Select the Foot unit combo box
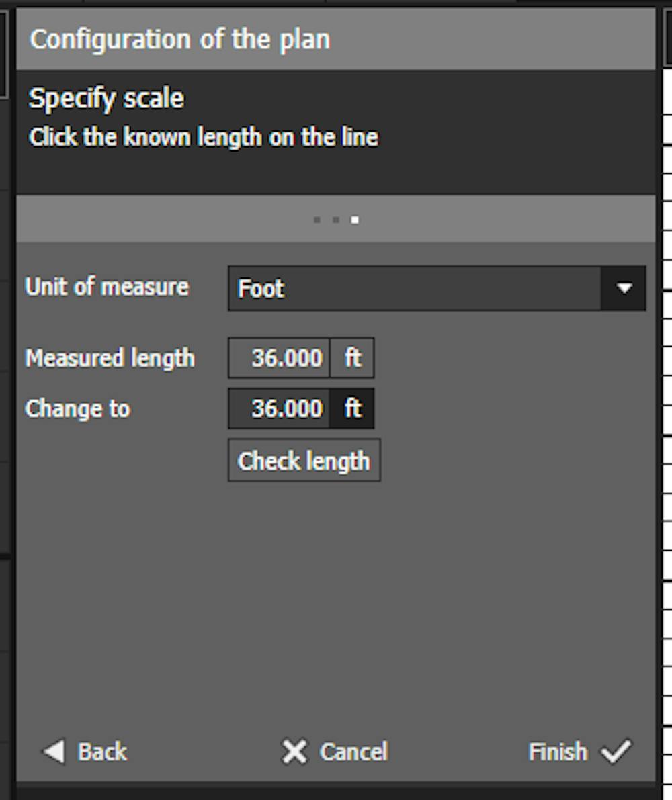The height and width of the screenshot is (800, 672). (414, 288)
